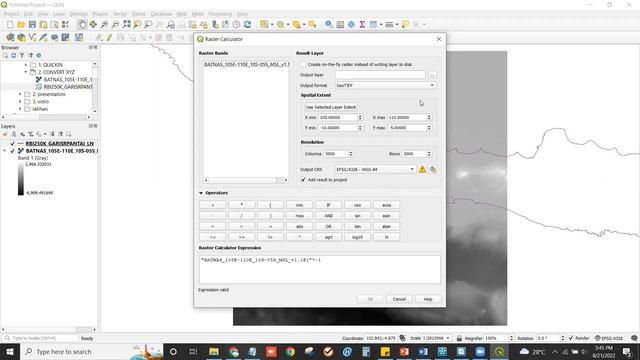Open the Project menu
The width and height of the screenshot is (640, 360).
tap(11, 14)
